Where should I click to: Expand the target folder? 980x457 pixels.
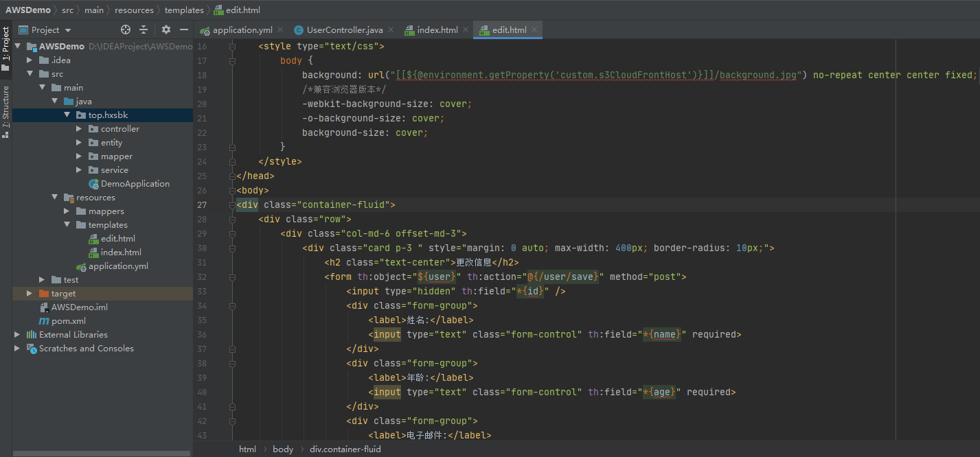click(x=30, y=294)
